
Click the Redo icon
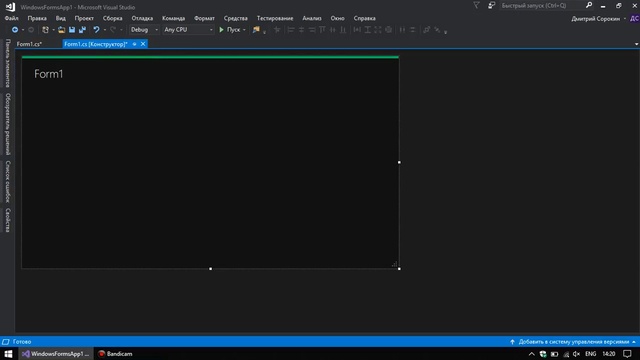tap(113, 30)
